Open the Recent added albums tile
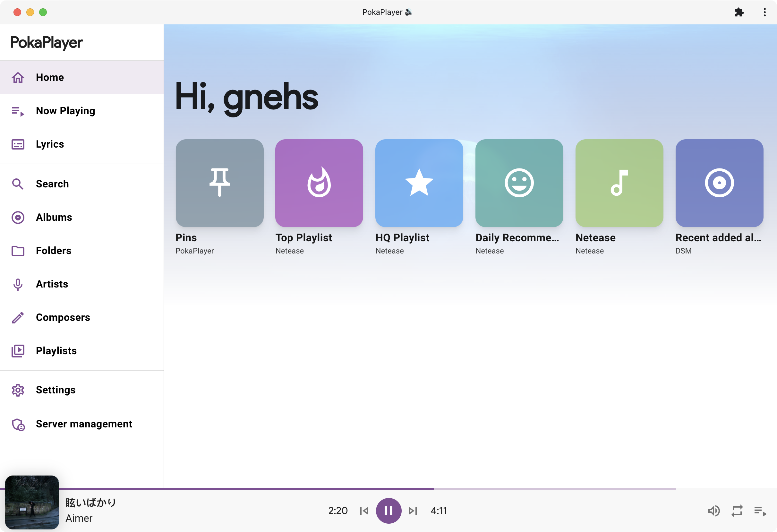The image size is (777, 532). pos(719,183)
